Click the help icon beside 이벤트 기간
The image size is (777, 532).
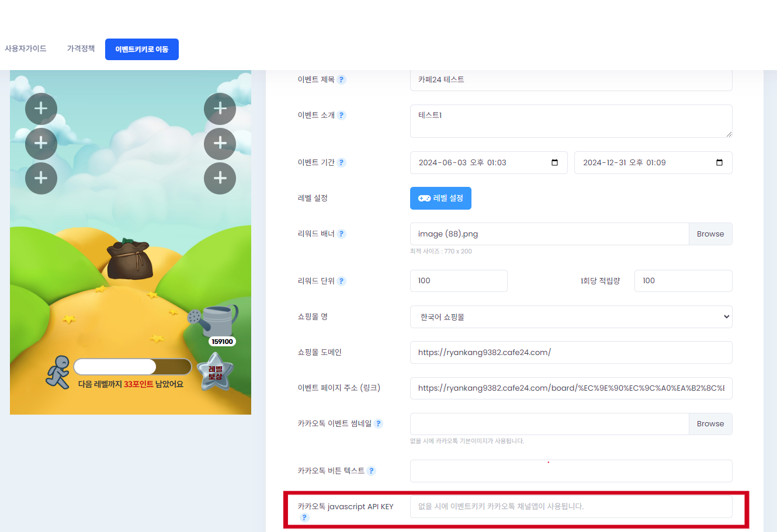(x=342, y=163)
